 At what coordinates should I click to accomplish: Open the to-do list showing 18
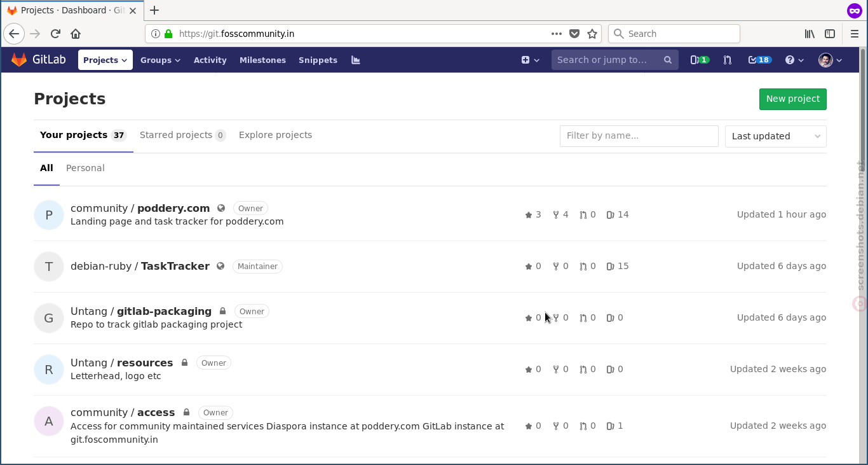(x=759, y=60)
